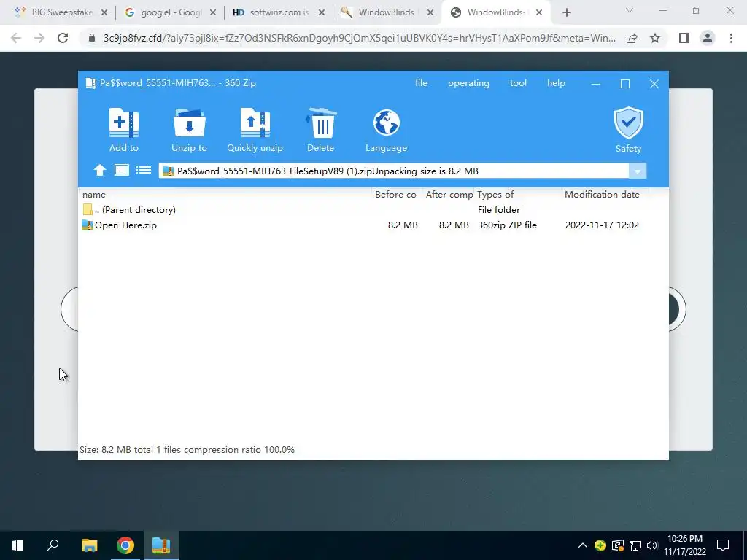Image resolution: width=747 pixels, height=560 pixels.
Task: Open the operating menu
Action: pos(468,83)
